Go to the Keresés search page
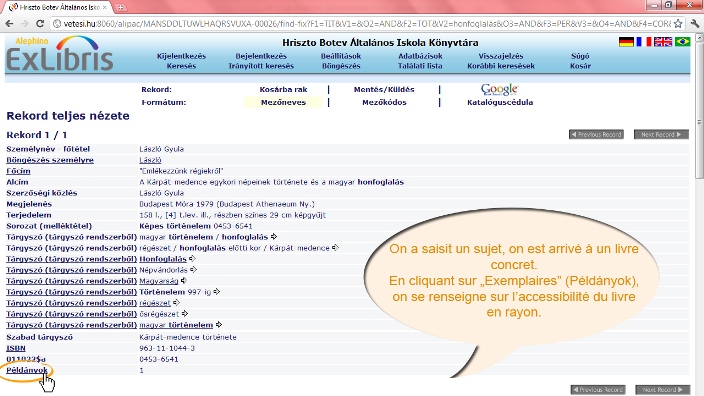704x396 pixels. click(x=181, y=66)
